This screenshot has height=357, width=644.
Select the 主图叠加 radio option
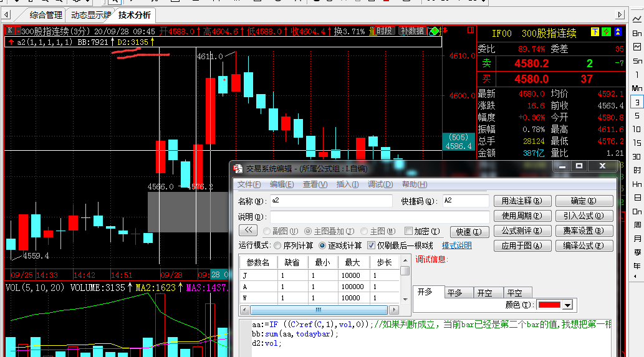click(x=307, y=231)
